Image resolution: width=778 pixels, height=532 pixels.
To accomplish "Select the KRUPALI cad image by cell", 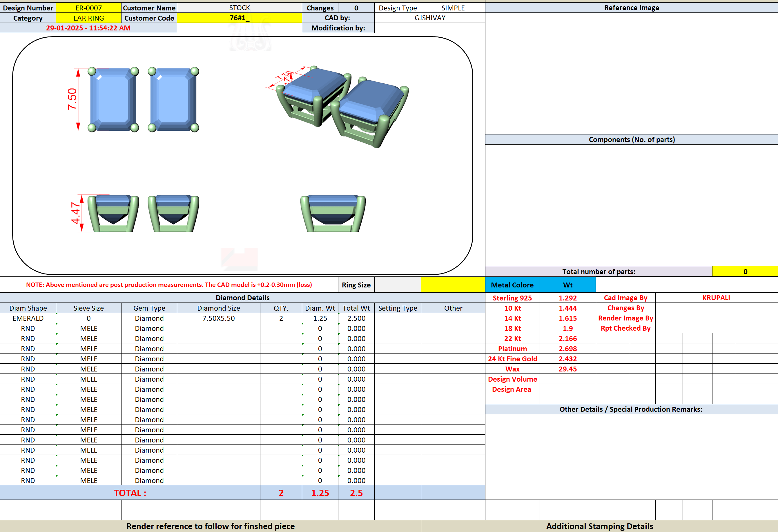I will tap(717, 298).
